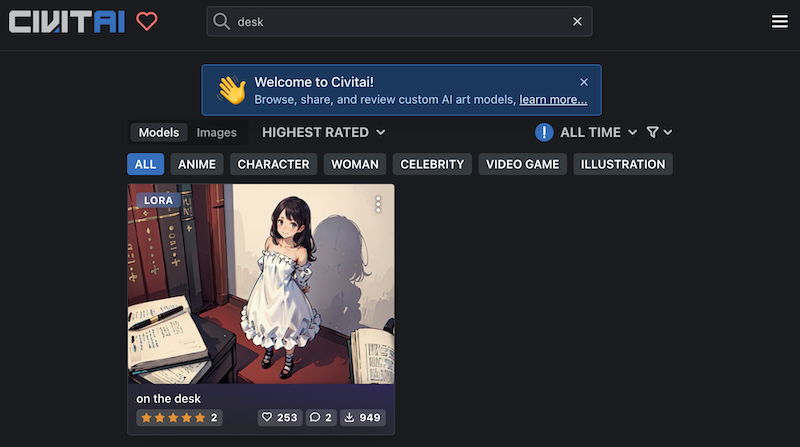800x447 pixels.
Task: Expand the Highest Rated sort dropdown
Action: (x=323, y=132)
